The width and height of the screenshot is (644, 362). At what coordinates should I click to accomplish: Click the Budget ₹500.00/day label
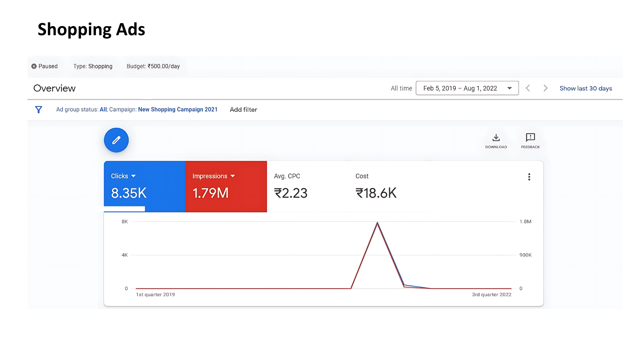pyautogui.click(x=153, y=66)
